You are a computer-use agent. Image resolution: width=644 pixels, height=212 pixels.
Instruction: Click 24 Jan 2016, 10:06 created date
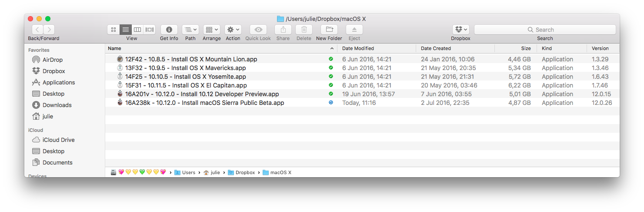pos(447,59)
